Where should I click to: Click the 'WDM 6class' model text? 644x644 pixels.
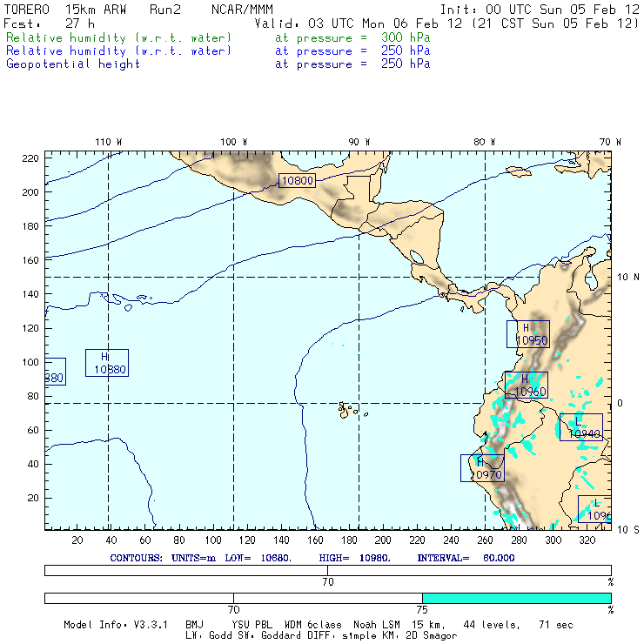[x=312, y=625]
